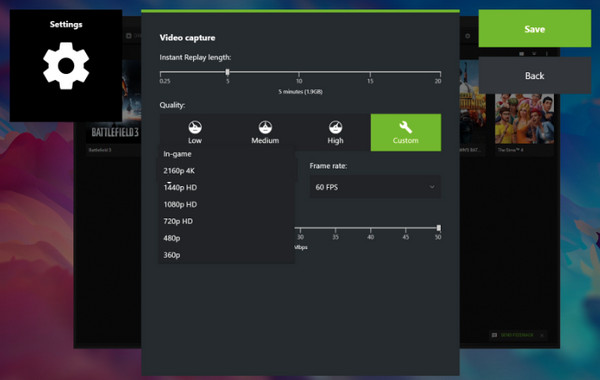Choose 480p resolution option
This screenshot has height=380, width=600.
pos(227,238)
